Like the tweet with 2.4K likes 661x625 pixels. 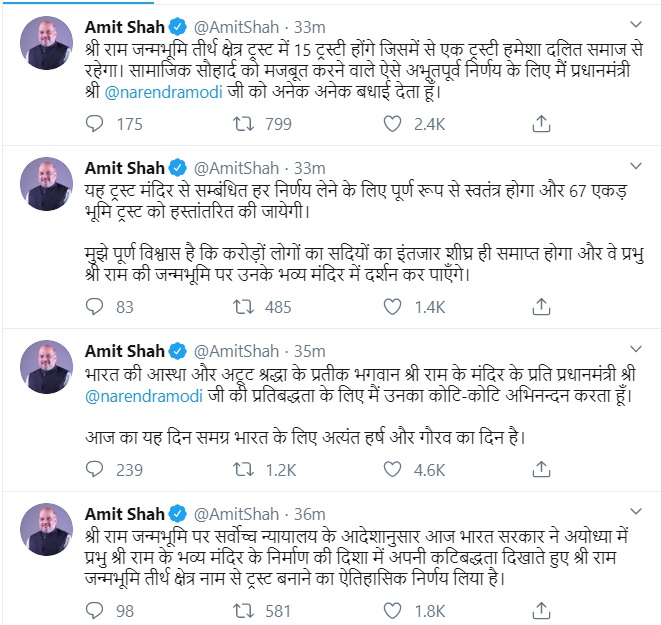coord(392,124)
